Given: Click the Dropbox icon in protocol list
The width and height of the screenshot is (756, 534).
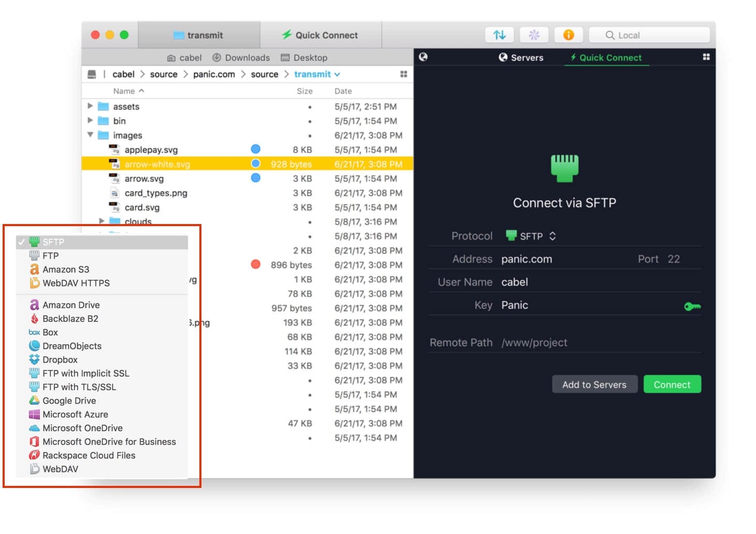Looking at the screenshot, I should [x=34, y=359].
